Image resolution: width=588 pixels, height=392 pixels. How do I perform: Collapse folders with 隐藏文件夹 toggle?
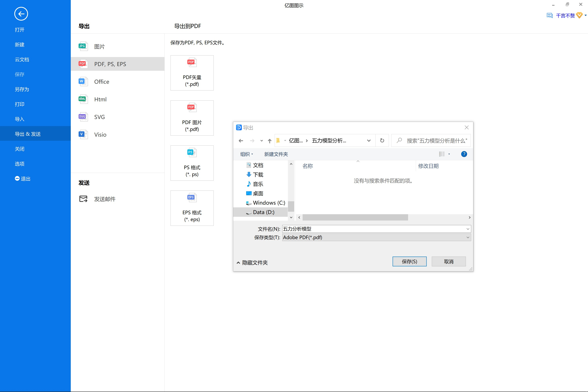click(x=252, y=262)
